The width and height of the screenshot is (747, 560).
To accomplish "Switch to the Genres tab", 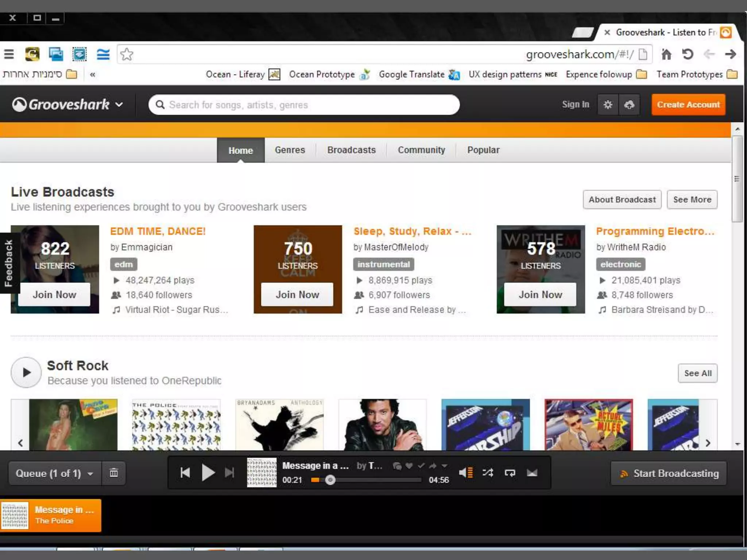I will [x=290, y=150].
